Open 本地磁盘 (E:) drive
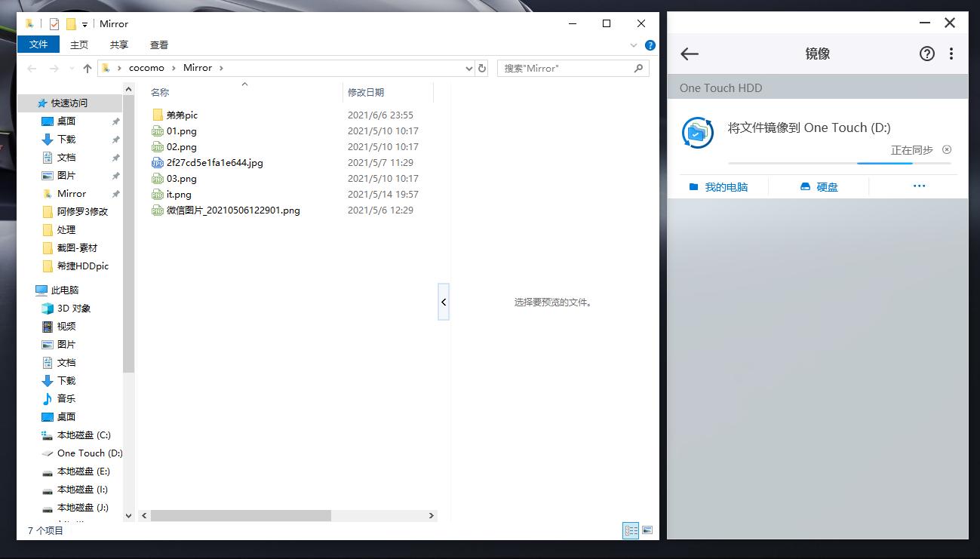The height and width of the screenshot is (559, 980). [x=83, y=471]
